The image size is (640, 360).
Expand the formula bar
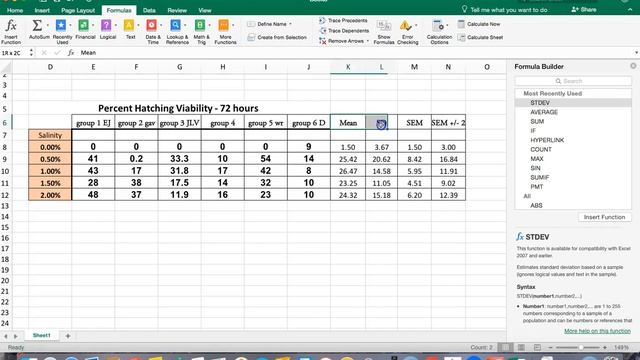pyautogui.click(x=636, y=53)
